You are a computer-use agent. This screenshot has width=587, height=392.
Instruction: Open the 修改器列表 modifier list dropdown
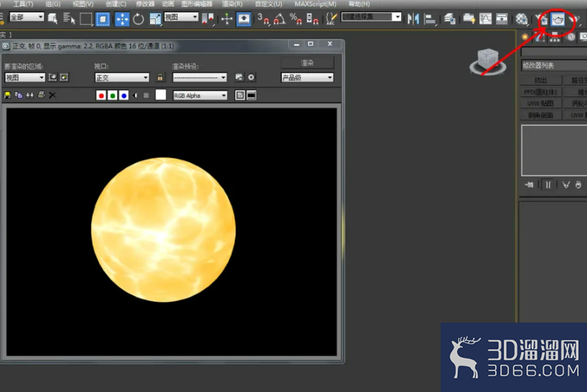point(555,66)
